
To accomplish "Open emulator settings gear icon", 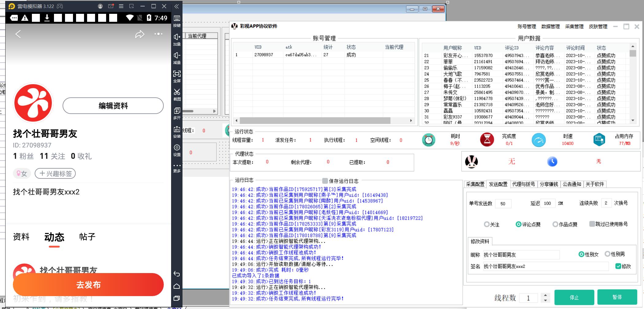I will pyautogui.click(x=177, y=148).
